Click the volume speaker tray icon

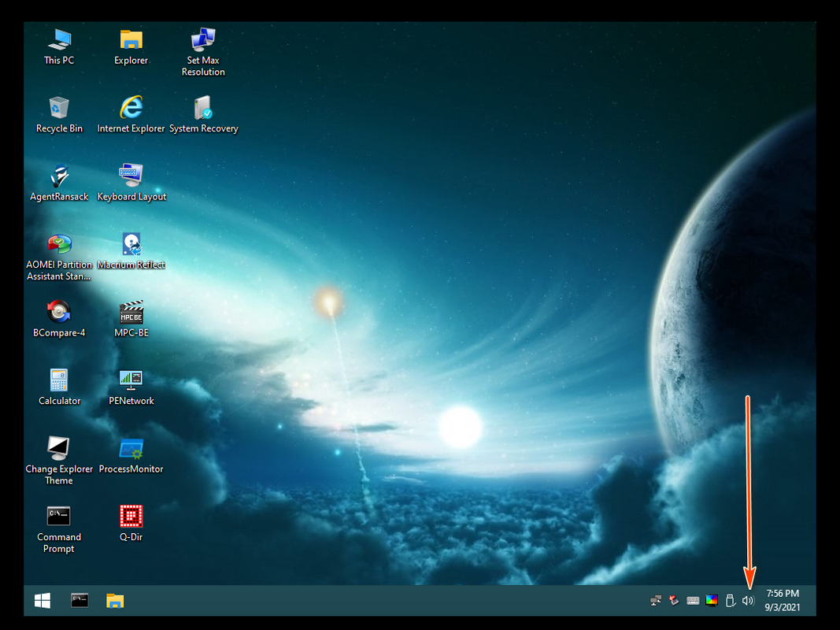(749, 601)
